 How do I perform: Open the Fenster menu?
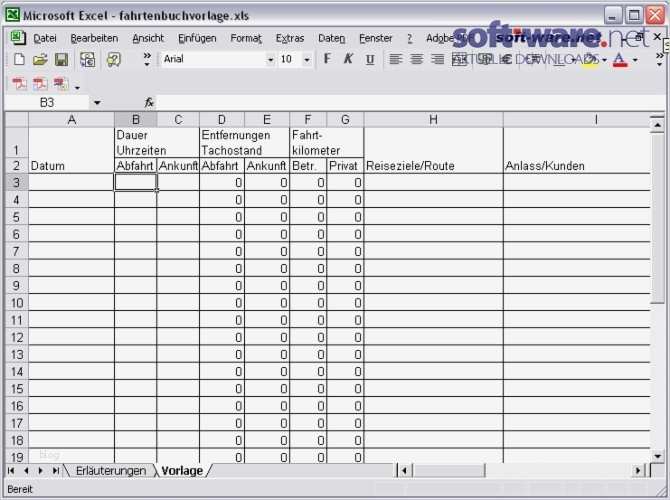pos(376,38)
